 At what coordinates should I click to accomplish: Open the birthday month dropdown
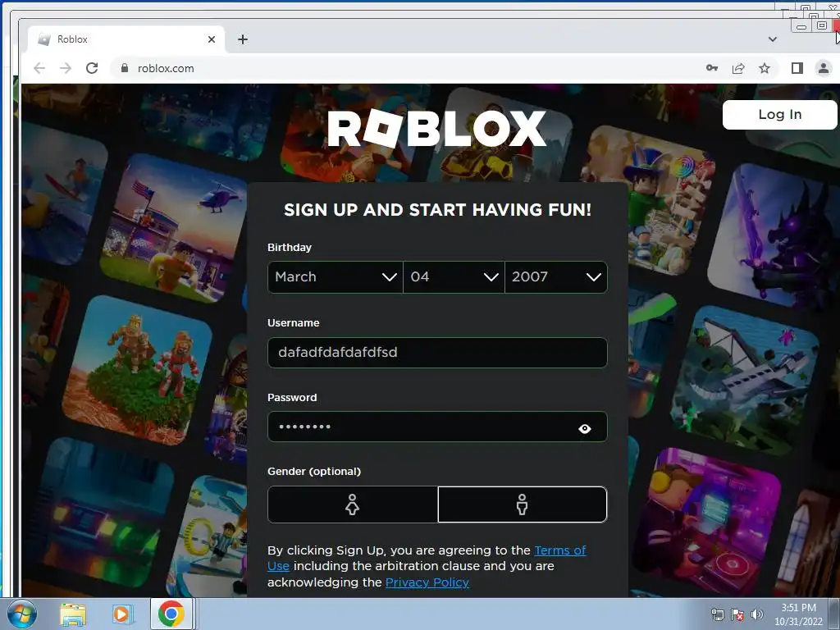[x=336, y=277]
